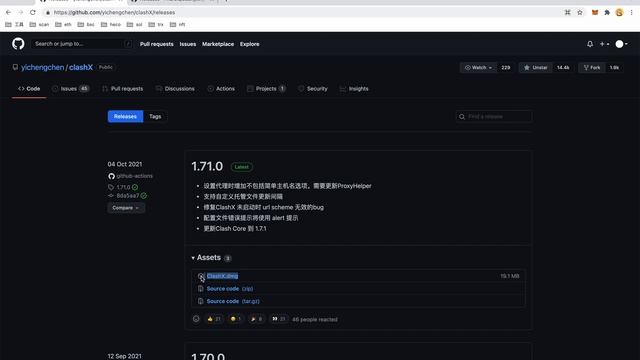
Task: Download the ClashX.dmg asset
Action: tap(222, 276)
